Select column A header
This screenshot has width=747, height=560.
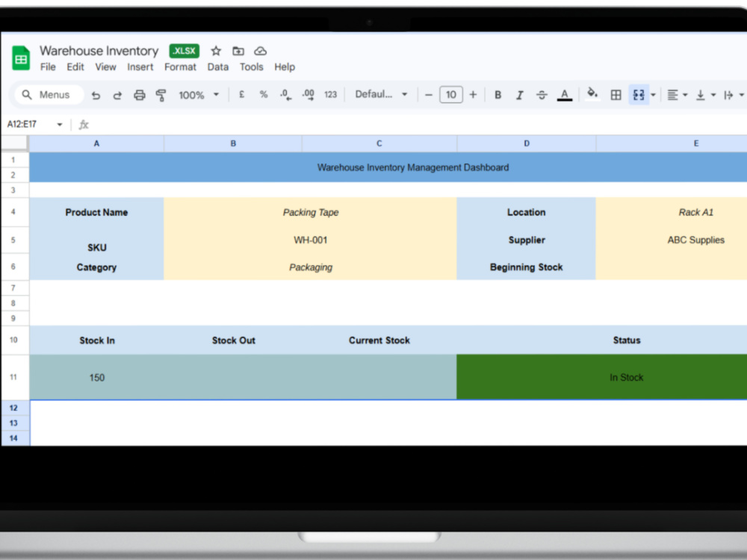[x=96, y=143]
